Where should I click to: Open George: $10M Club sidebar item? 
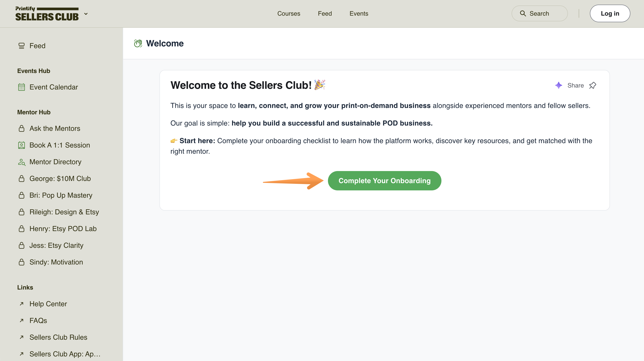pos(60,179)
